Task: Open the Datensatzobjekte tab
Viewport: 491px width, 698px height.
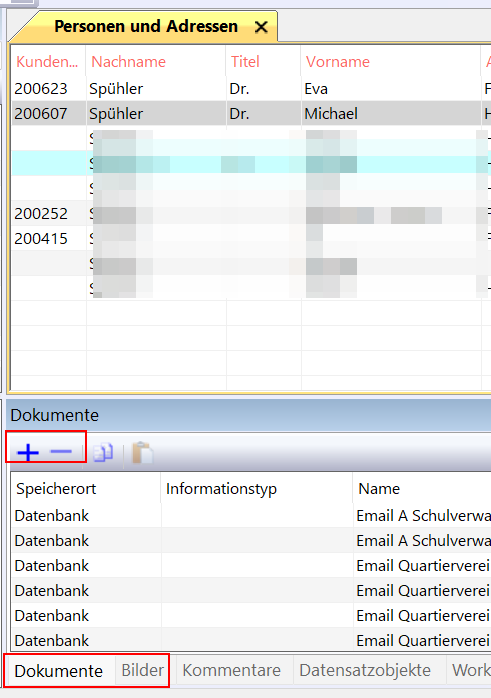Action: tap(365, 670)
